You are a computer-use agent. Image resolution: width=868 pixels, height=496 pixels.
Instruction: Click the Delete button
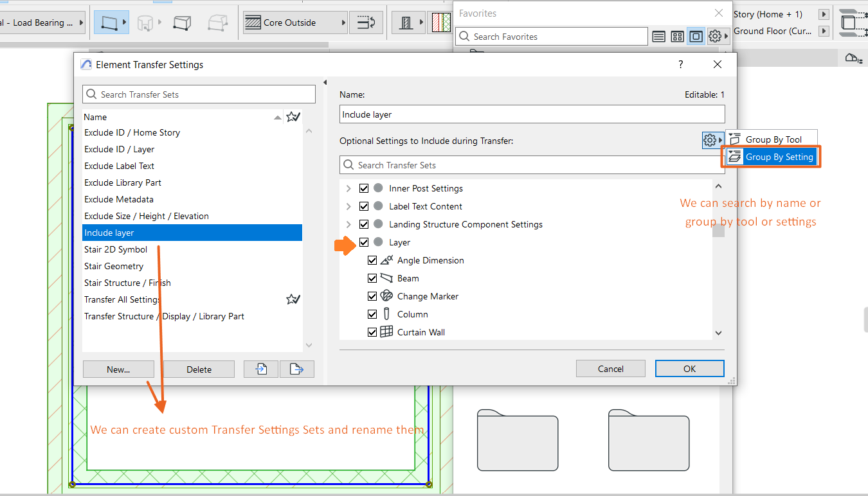tap(199, 369)
